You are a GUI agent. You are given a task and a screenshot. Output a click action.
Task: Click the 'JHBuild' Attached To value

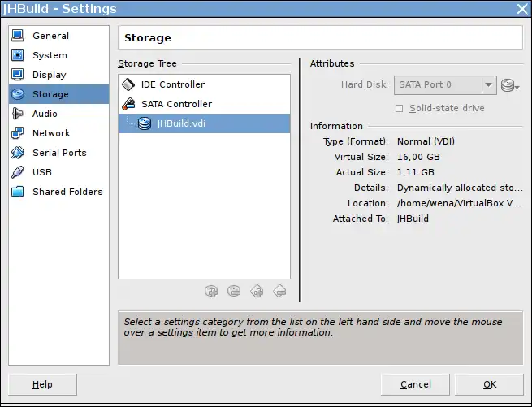(413, 219)
